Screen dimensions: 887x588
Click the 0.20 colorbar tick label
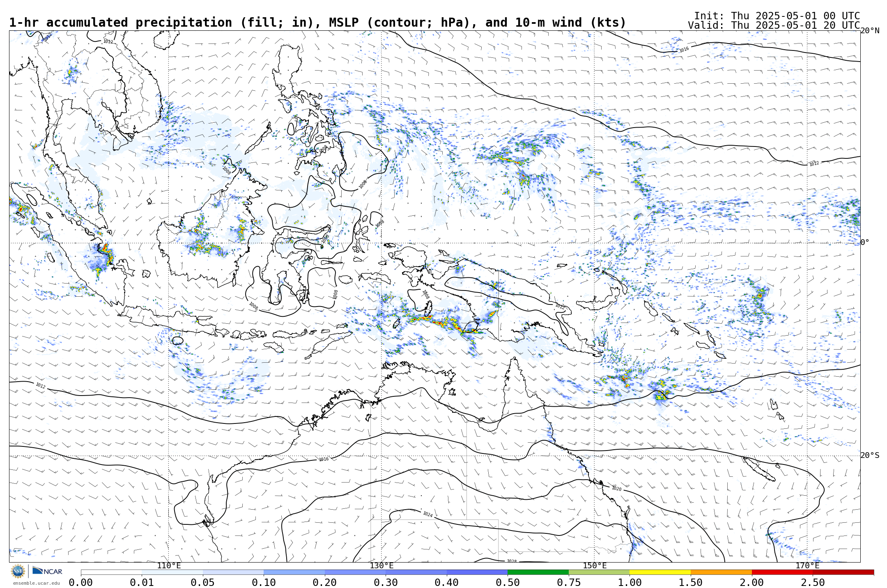325,583
